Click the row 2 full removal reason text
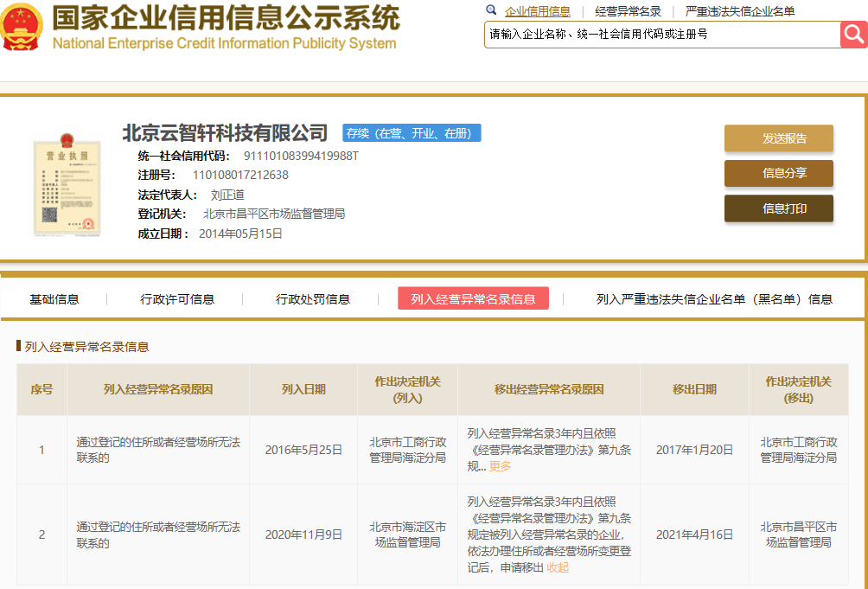This screenshot has height=589, width=868. click(x=549, y=535)
